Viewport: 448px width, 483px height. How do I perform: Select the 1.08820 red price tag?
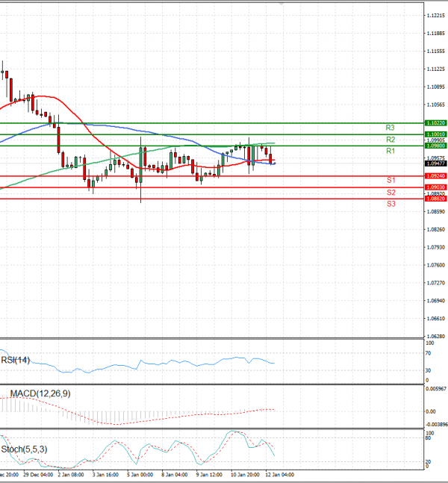coord(435,199)
